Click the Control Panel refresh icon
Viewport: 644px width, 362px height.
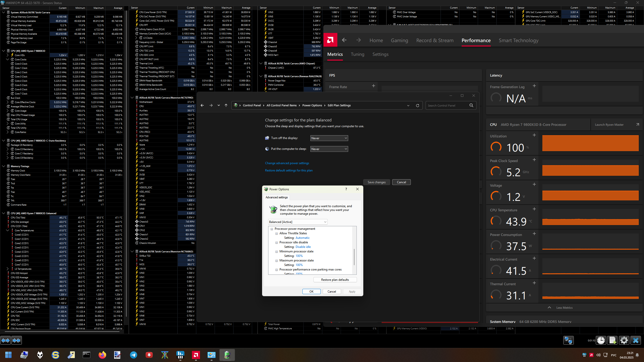pos(418,106)
